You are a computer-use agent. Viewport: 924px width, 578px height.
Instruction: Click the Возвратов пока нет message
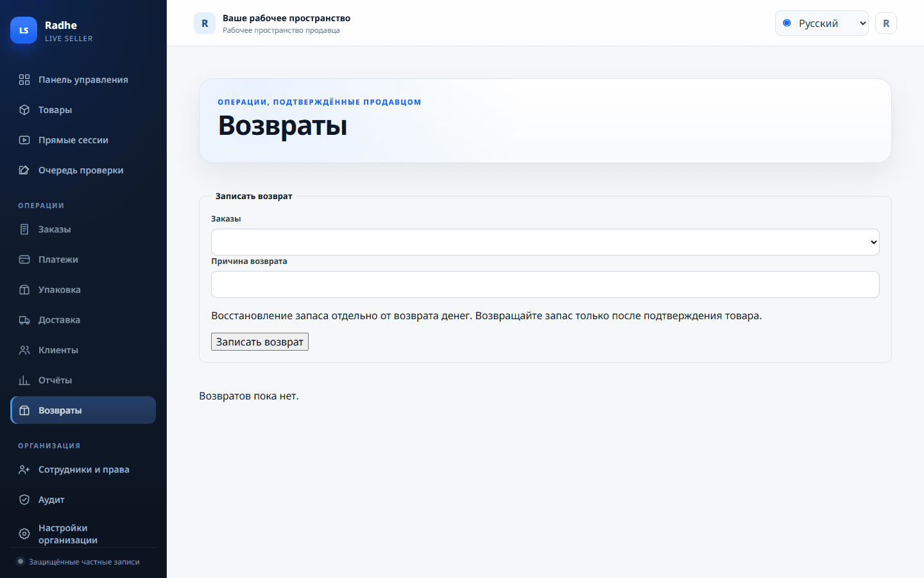tap(249, 396)
